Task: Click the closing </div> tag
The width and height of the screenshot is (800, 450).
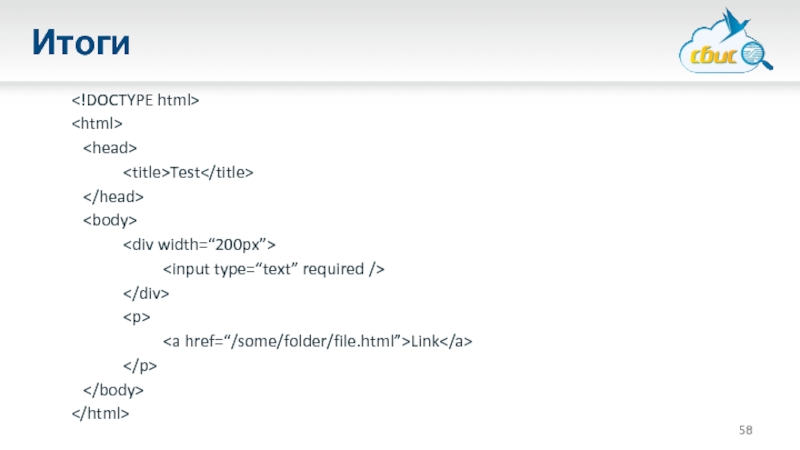Action: click(x=146, y=292)
